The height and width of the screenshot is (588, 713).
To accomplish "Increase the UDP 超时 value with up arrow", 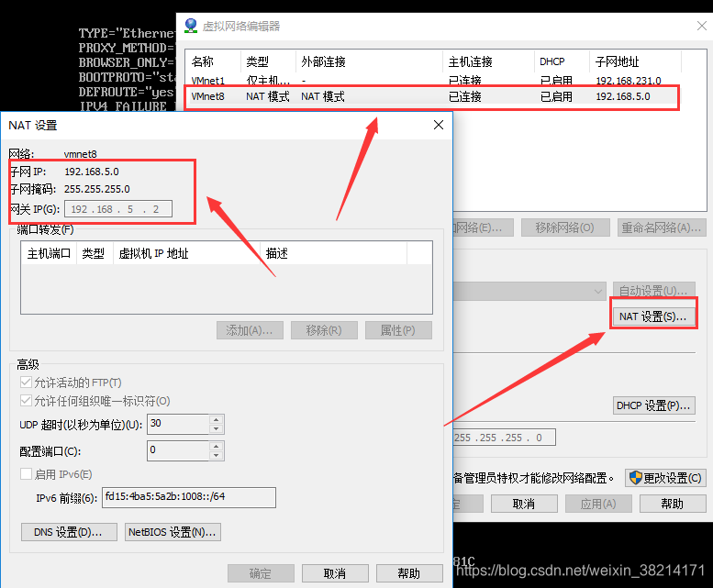I will pos(217,419).
